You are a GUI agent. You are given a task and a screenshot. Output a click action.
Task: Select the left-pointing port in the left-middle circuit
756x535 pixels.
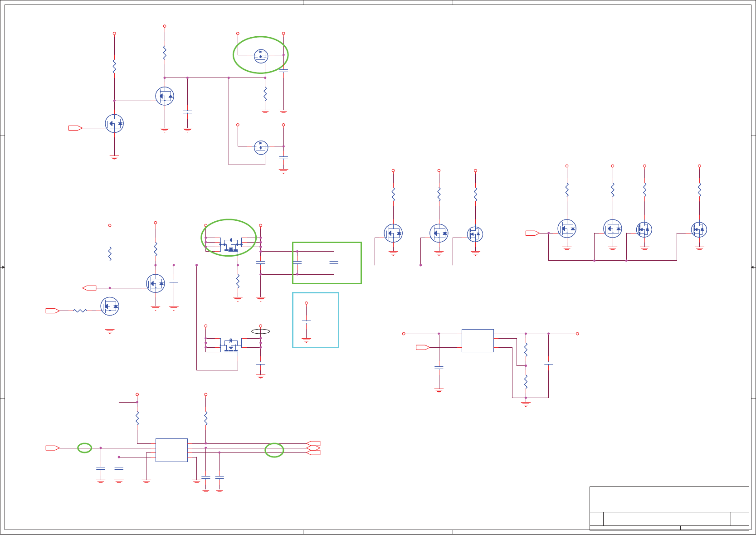pyautogui.click(x=89, y=288)
